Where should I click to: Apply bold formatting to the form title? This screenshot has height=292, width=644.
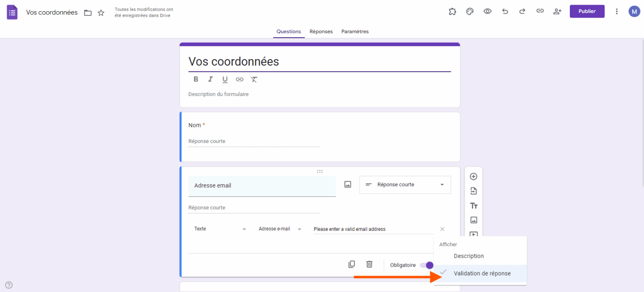[196, 79]
